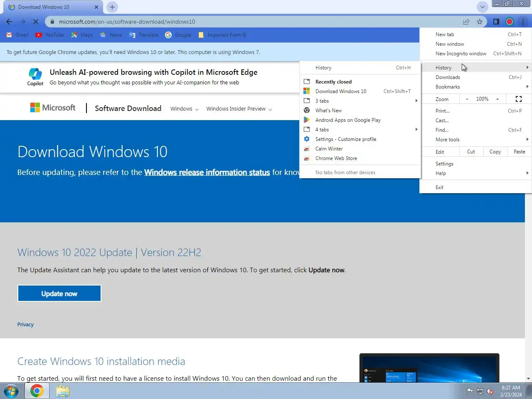Click Paste in the Edit row
The width and height of the screenshot is (532, 399).
[x=520, y=152]
